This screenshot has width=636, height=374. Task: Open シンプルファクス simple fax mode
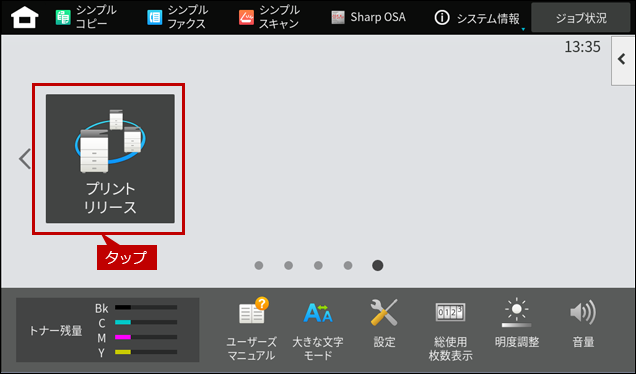[x=178, y=17]
